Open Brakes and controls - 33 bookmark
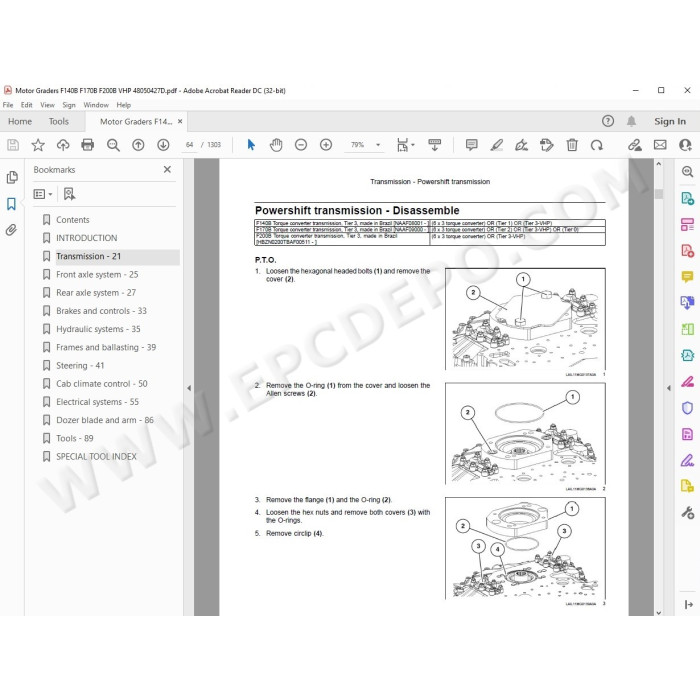The height and width of the screenshot is (700, 700). (101, 311)
